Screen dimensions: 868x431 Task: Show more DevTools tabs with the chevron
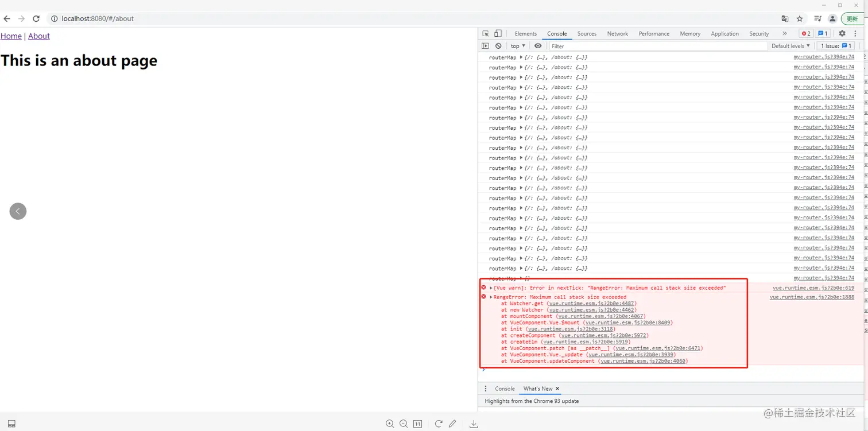tap(785, 33)
